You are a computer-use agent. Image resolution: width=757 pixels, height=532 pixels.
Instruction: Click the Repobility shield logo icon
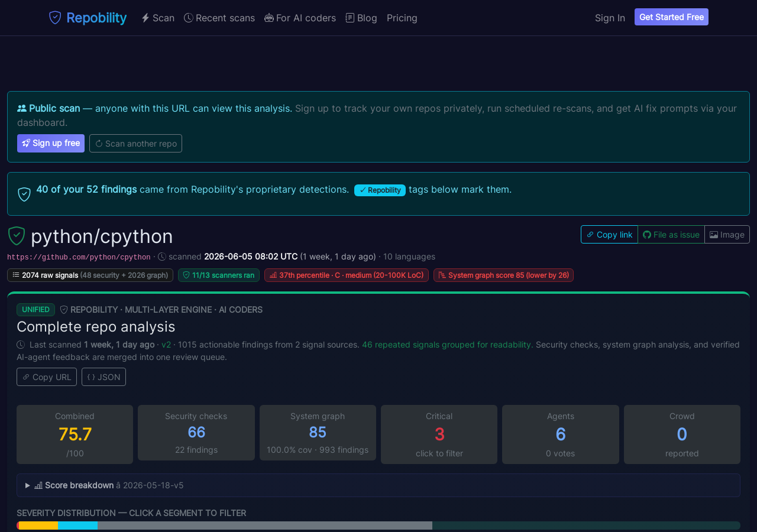click(x=55, y=18)
